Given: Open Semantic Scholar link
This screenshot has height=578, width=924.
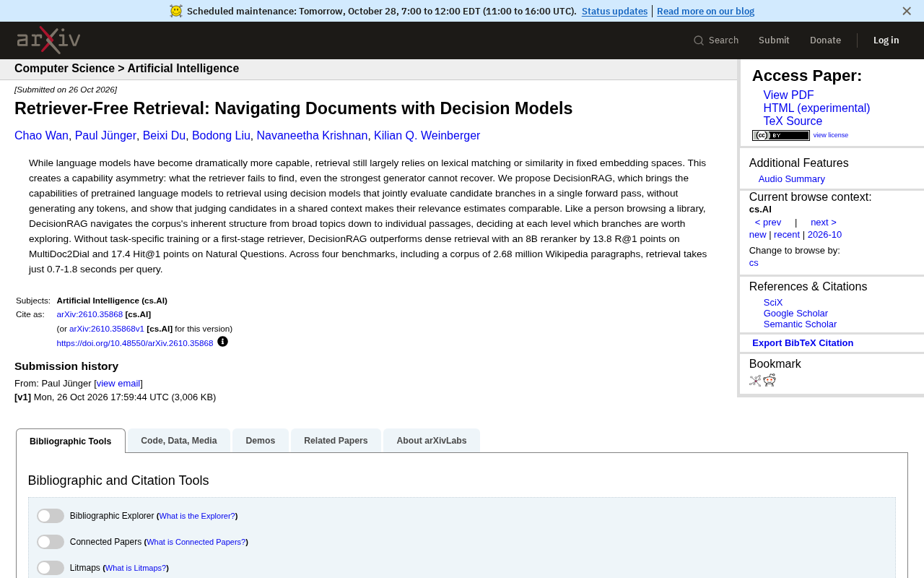Looking at the screenshot, I should (800, 324).
